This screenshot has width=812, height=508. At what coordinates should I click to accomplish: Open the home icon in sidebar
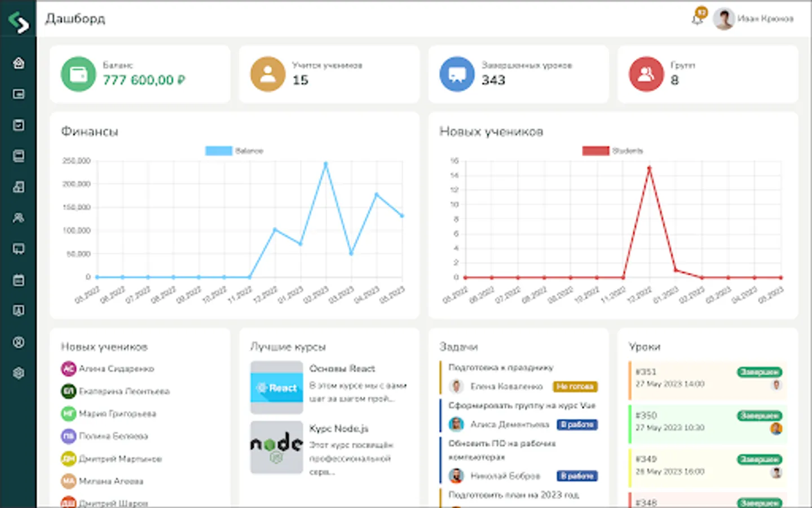click(x=19, y=63)
